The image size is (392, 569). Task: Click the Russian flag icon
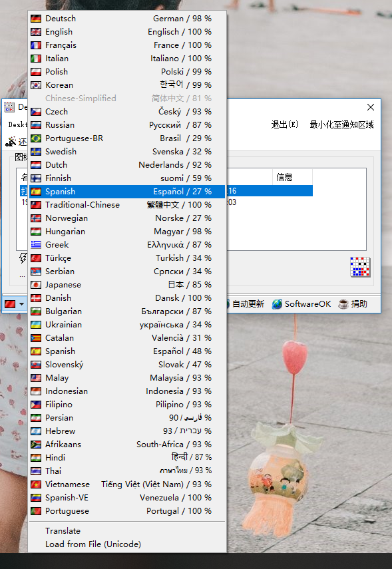tap(36, 125)
